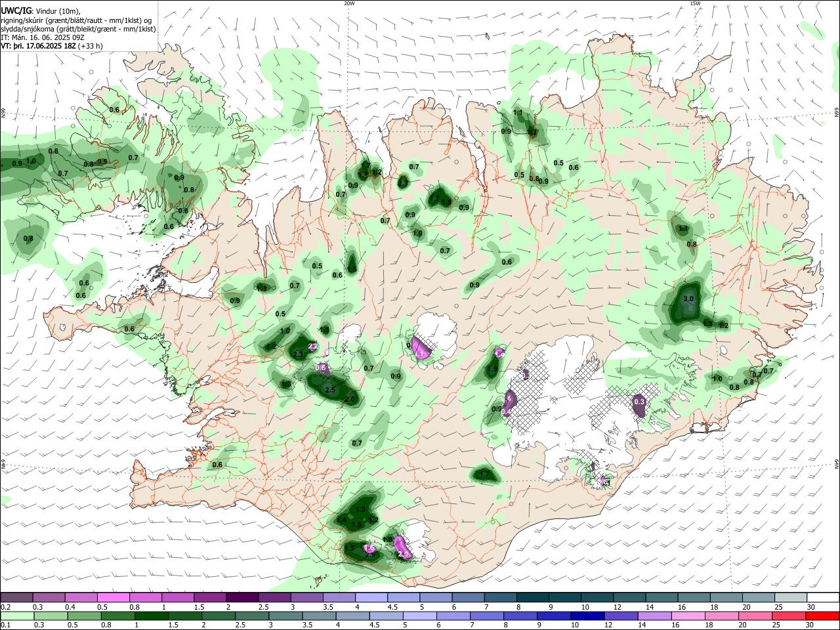Screen dimensions: 840x630
Task: Pick the darkest purple 2–2.5 swatch in upper scale
Action: 241,597
